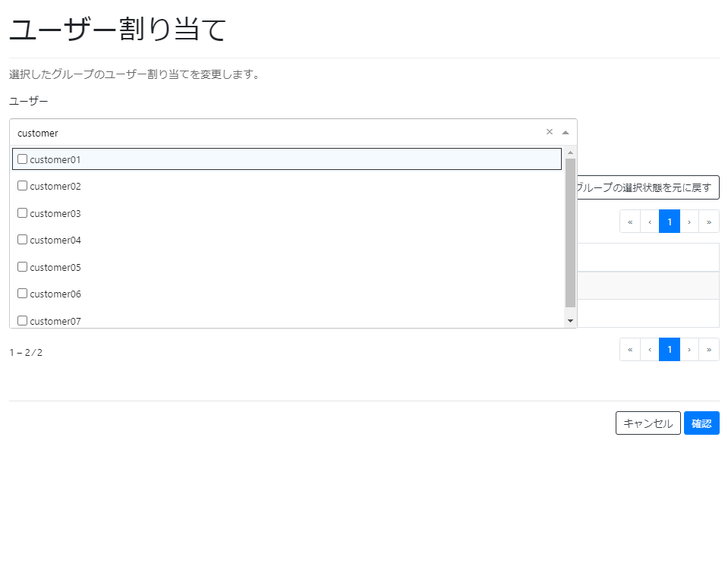728x566 pixels.
Task: Click the first-page chevrons in the top pagination
Action: coord(630,221)
